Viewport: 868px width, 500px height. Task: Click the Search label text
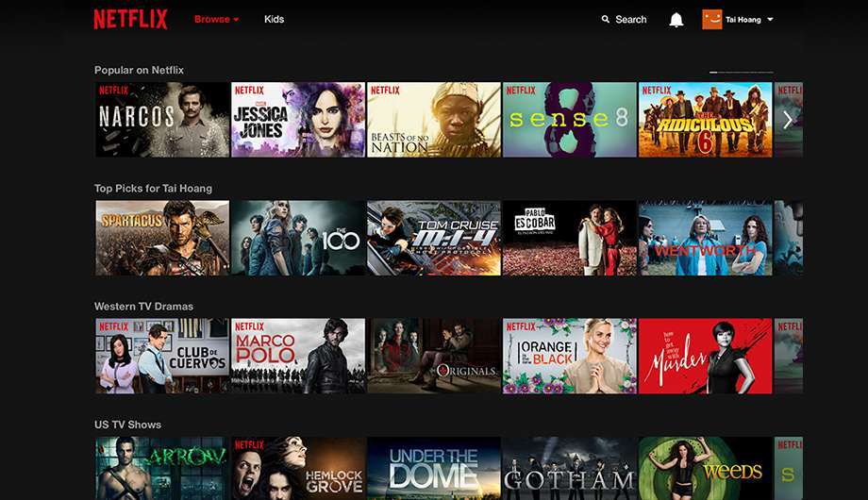click(x=631, y=20)
